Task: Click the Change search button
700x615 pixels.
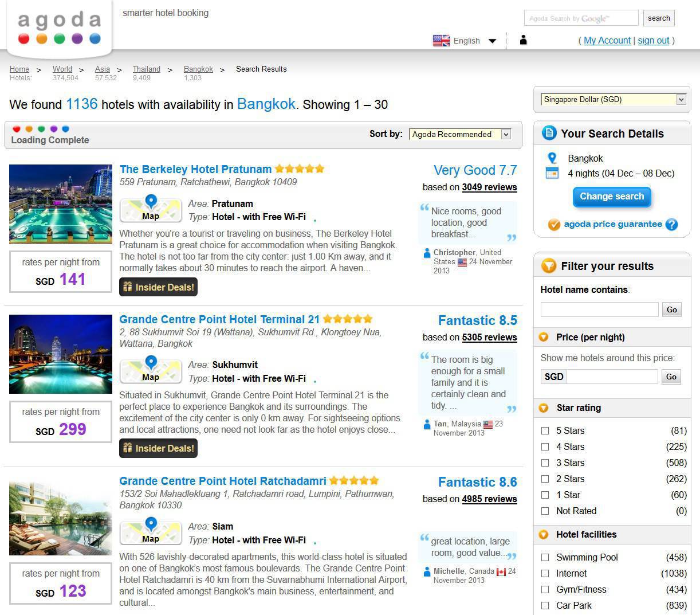Action: coord(612,197)
